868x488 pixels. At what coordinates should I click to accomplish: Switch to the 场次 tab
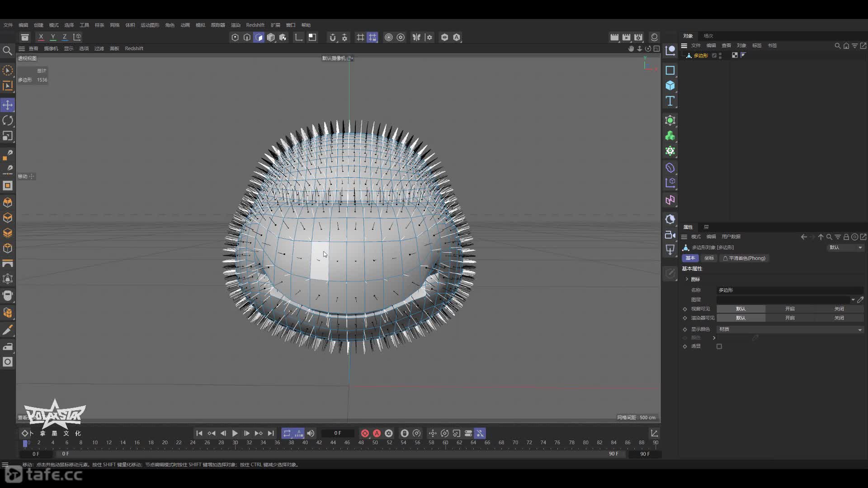pyautogui.click(x=708, y=36)
